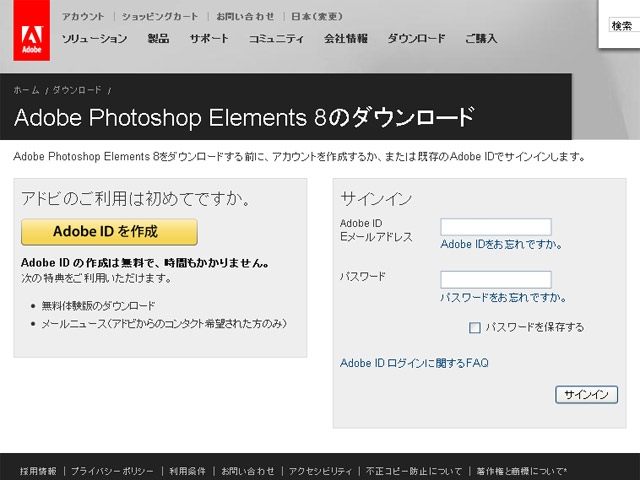Open the 会社情報 menu
Viewport: 640px width, 480px height.
346,39
